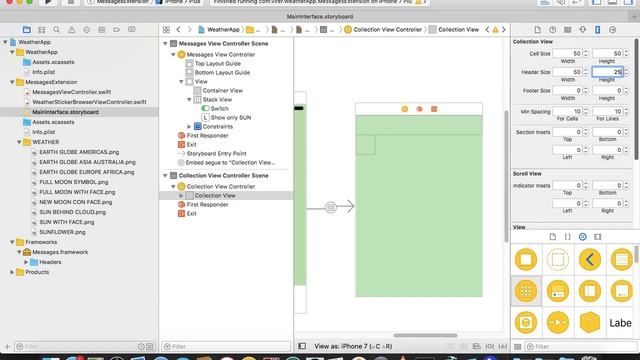
Task: Select the Table View Controller library object
Action: coord(622,259)
